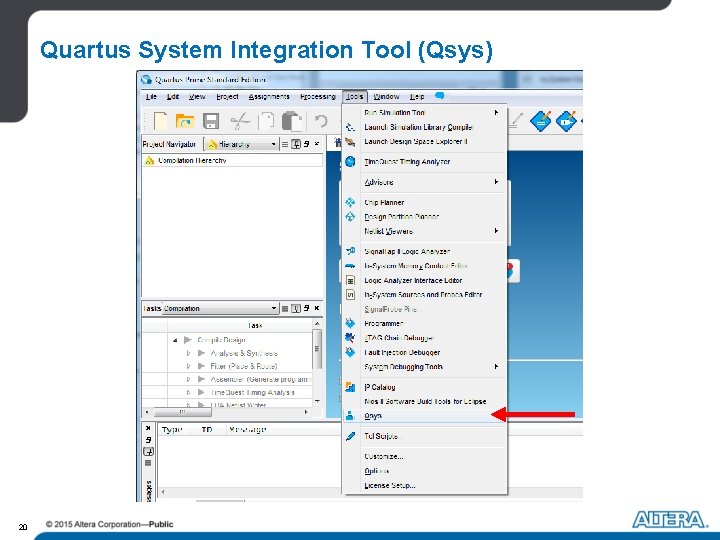Open the System Debugging Tools submenu
Screen dimensions: 720x540
(425, 367)
